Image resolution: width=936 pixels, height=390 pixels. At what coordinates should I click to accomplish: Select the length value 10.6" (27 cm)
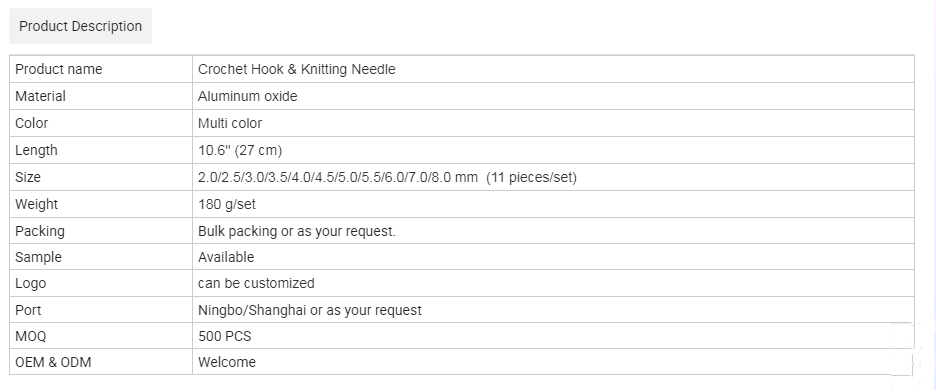tap(240, 150)
